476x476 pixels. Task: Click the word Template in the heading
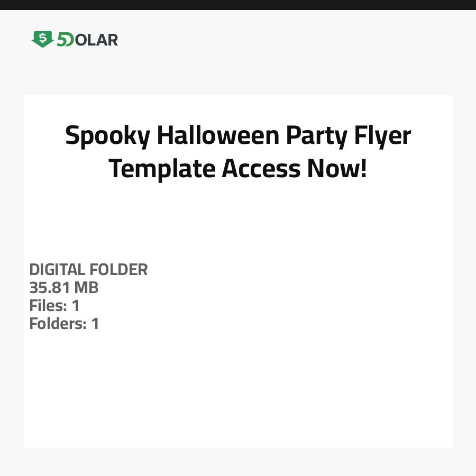(x=162, y=169)
